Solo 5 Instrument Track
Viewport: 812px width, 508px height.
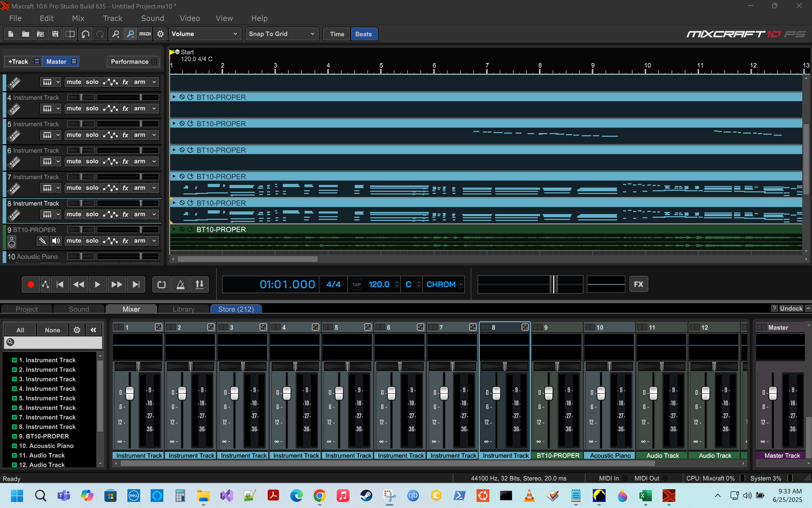(x=92, y=135)
